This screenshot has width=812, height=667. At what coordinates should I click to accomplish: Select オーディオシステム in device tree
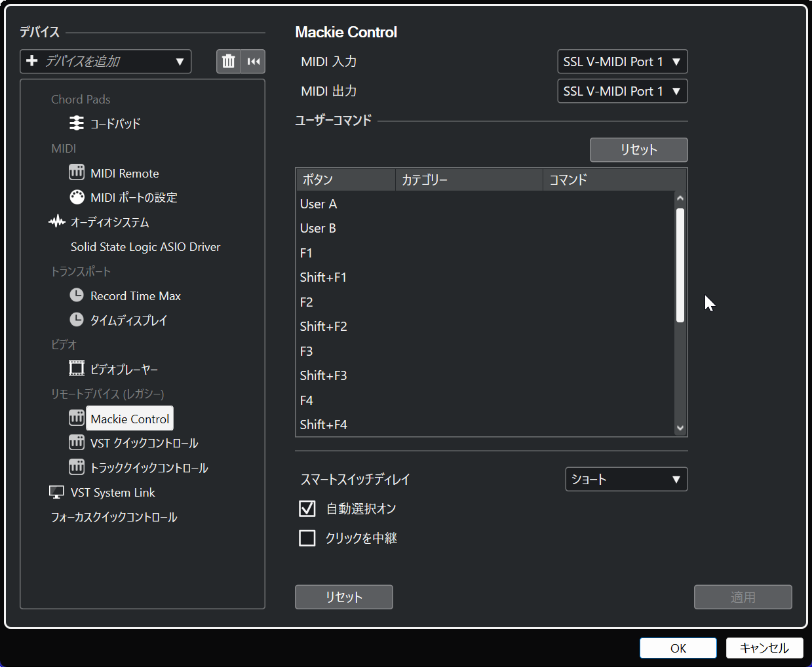[110, 222]
